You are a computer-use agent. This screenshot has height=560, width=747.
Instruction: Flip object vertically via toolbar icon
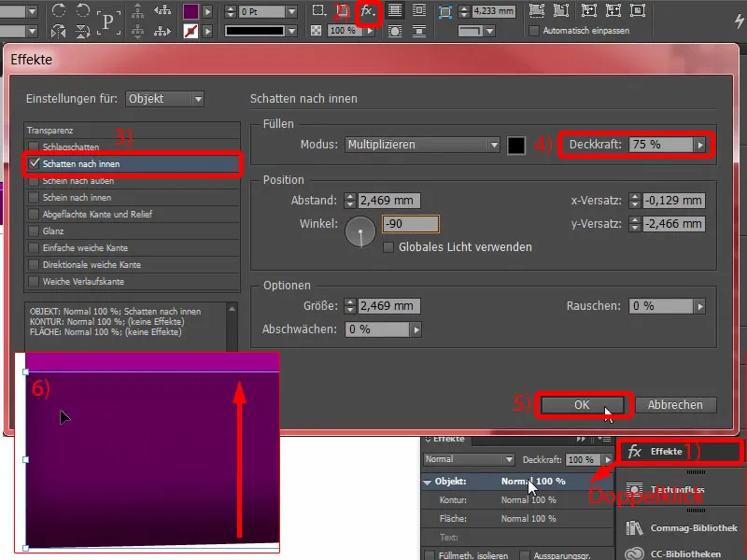[x=83, y=32]
